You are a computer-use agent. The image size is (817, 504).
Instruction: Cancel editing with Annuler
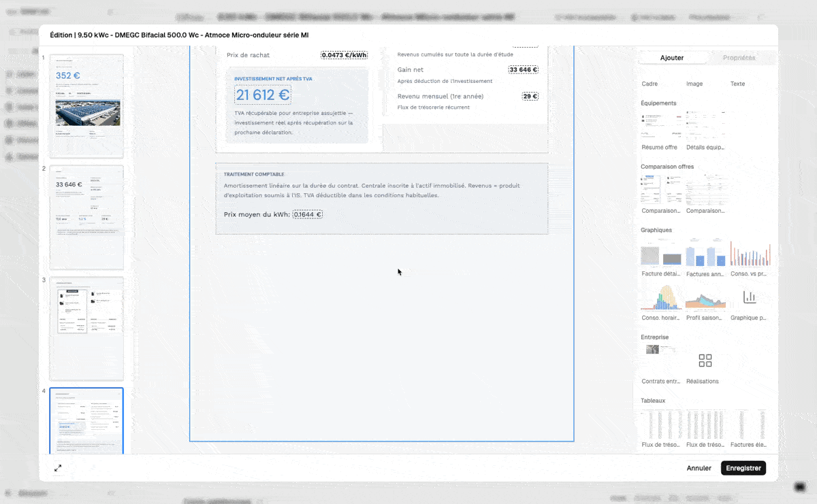point(699,468)
